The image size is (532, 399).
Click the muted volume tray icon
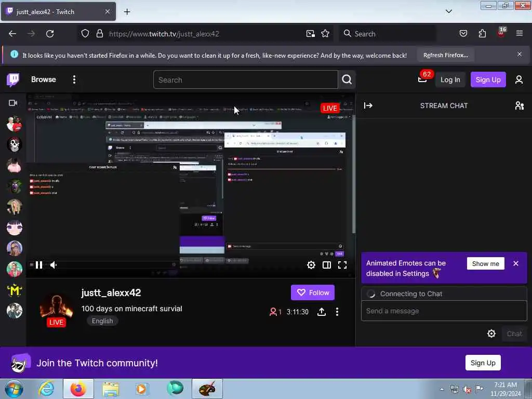pyautogui.click(x=467, y=390)
